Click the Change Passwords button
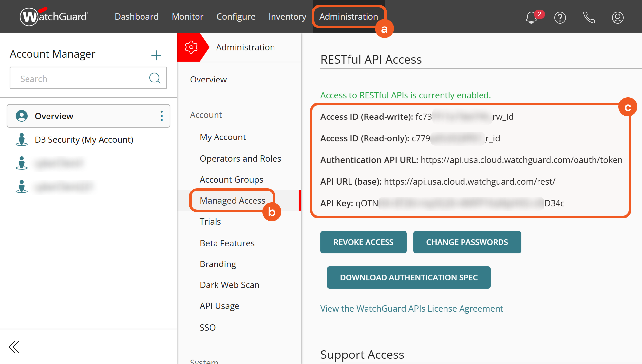 (467, 242)
